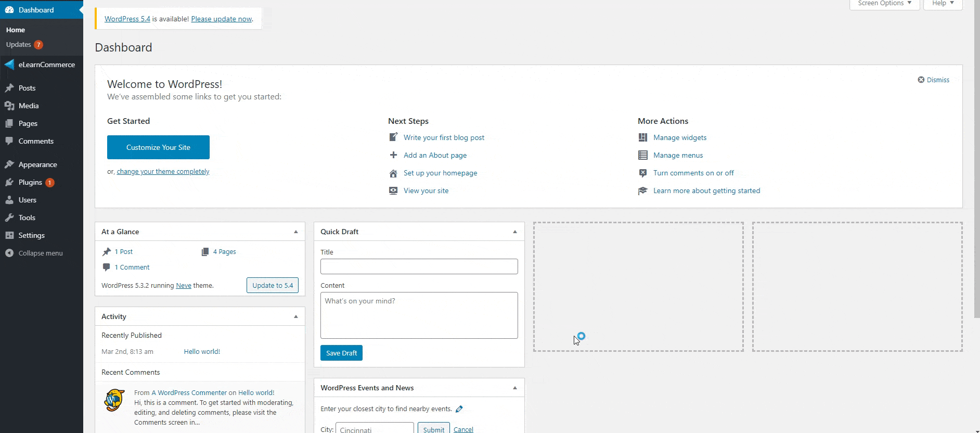Open the Neve theme link
Screen dimensions: 980x433
pyautogui.click(x=184, y=286)
